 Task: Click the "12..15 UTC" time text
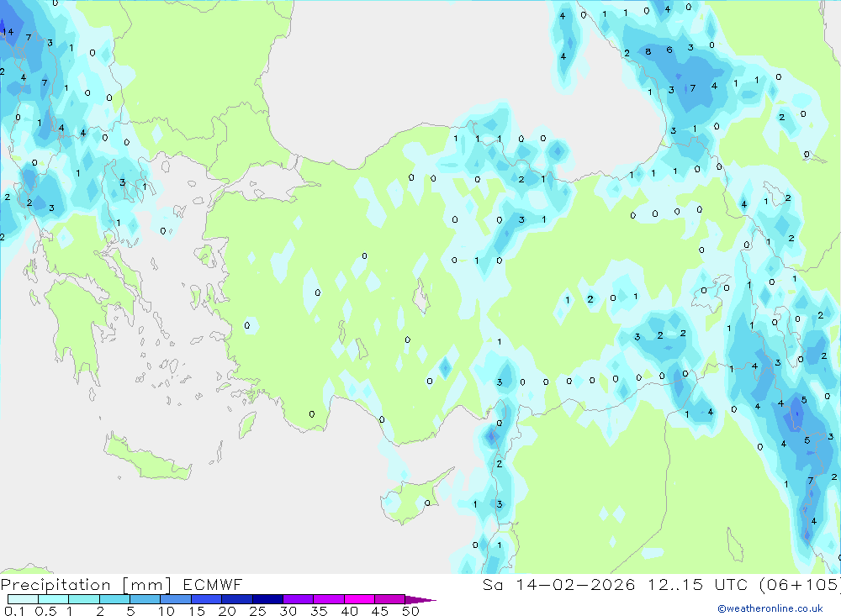tap(697, 585)
